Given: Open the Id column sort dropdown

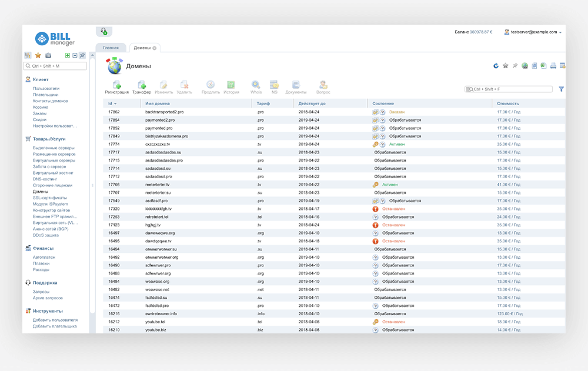Looking at the screenshot, I should click(x=113, y=102).
